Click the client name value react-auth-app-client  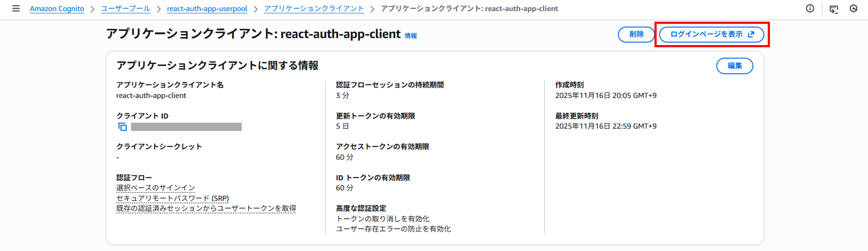coord(151,95)
